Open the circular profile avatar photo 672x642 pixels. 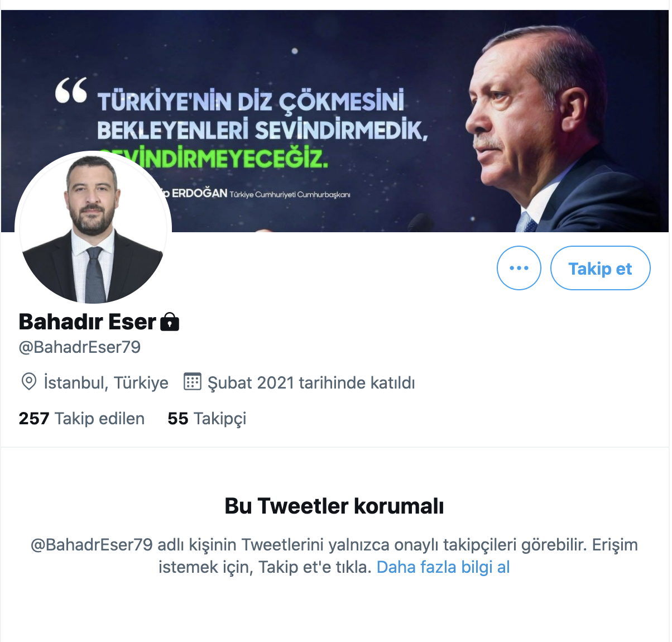pyautogui.click(x=93, y=228)
